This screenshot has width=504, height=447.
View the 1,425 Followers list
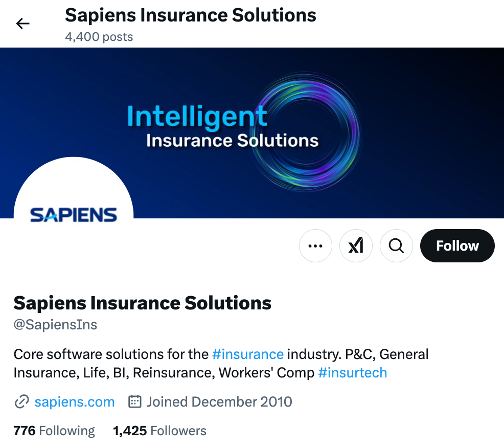coord(160,431)
